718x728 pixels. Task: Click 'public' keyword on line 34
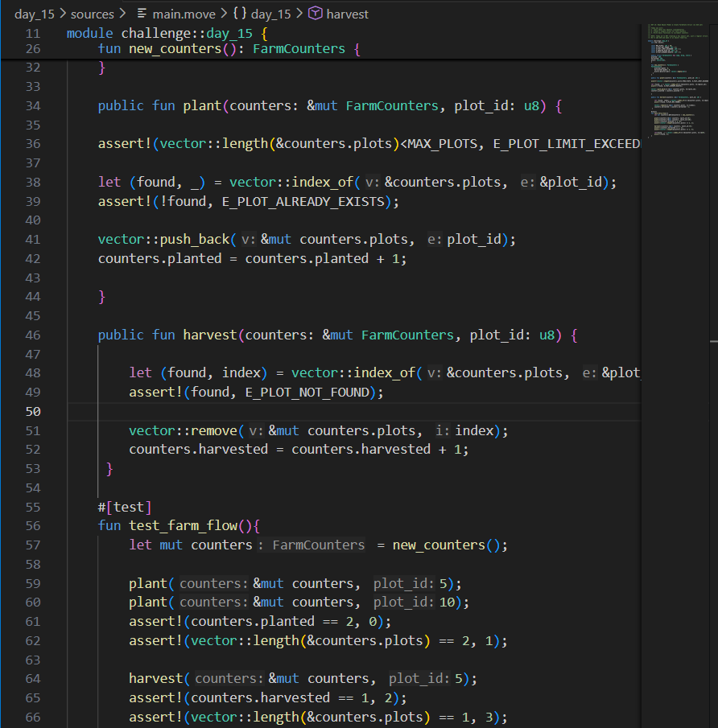tap(121, 106)
